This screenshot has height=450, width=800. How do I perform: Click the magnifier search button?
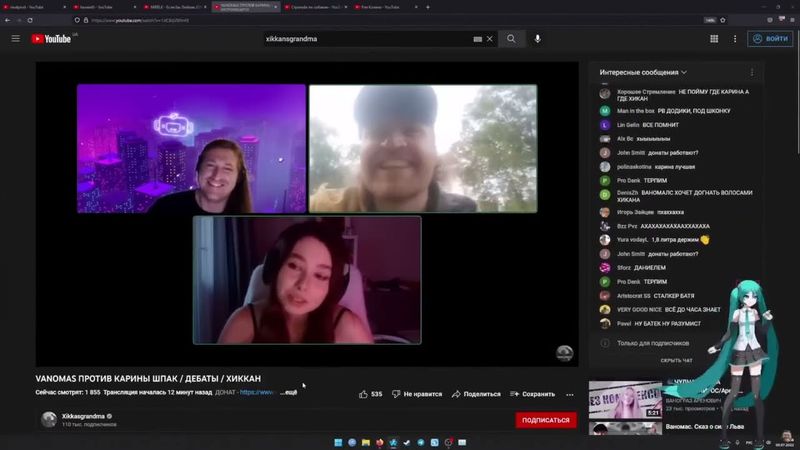click(x=511, y=39)
